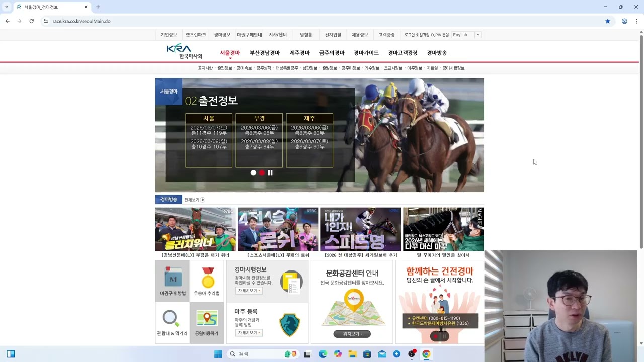The width and height of the screenshot is (644, 362).
Task: Open 전자입찰 top link
Action: pos(333,35)
